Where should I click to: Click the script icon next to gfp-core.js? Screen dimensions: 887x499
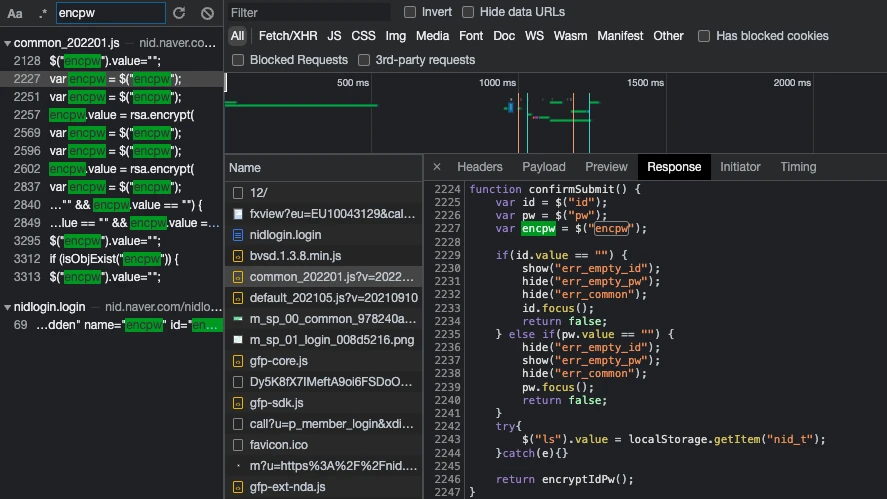(238, 361)
